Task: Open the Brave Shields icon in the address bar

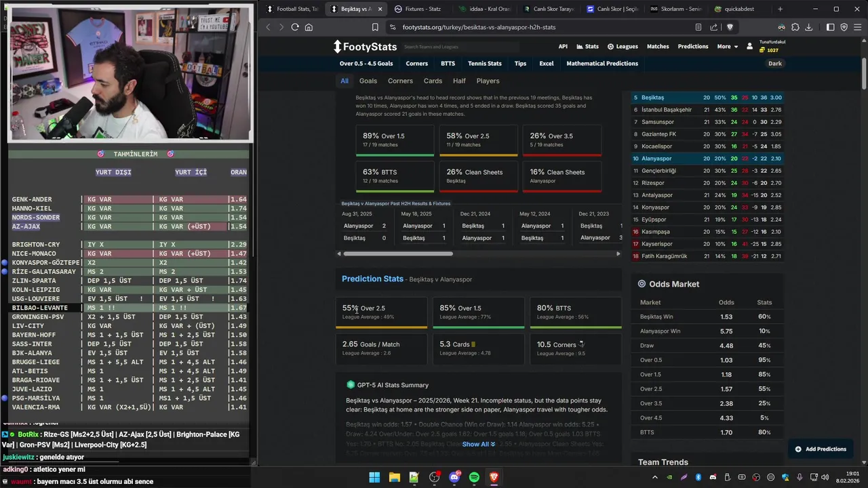Action: 730,27
